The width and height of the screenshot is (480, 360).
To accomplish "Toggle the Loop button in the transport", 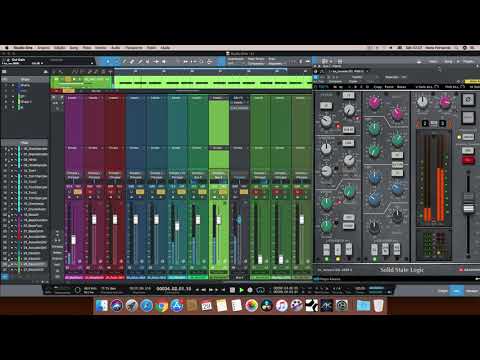I will [x=260, y=290].
